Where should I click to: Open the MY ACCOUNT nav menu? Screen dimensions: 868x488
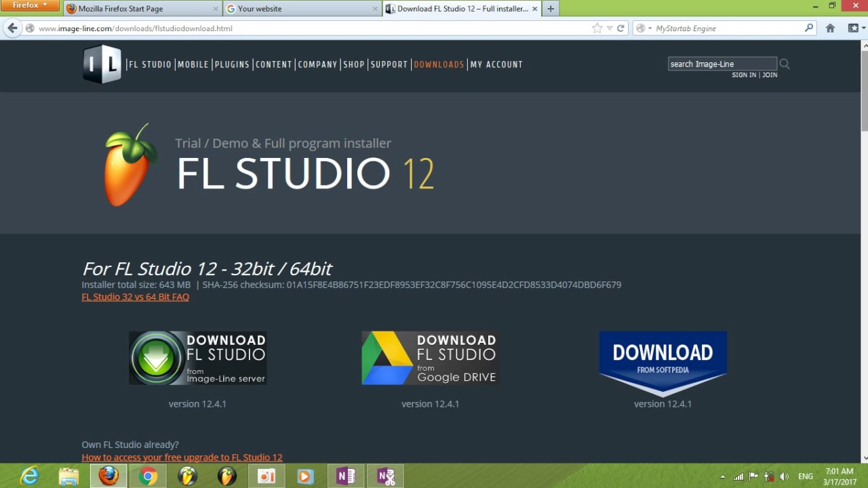pos(496,64)
